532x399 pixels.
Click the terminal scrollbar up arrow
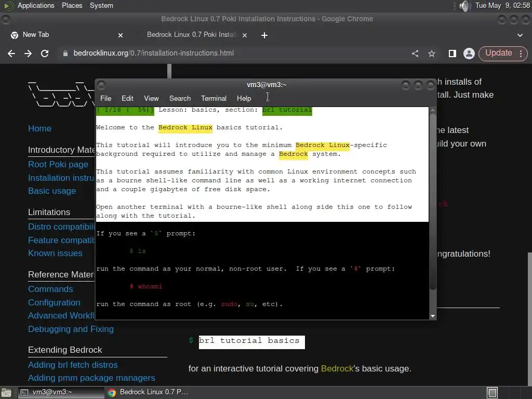pos(433,110)
